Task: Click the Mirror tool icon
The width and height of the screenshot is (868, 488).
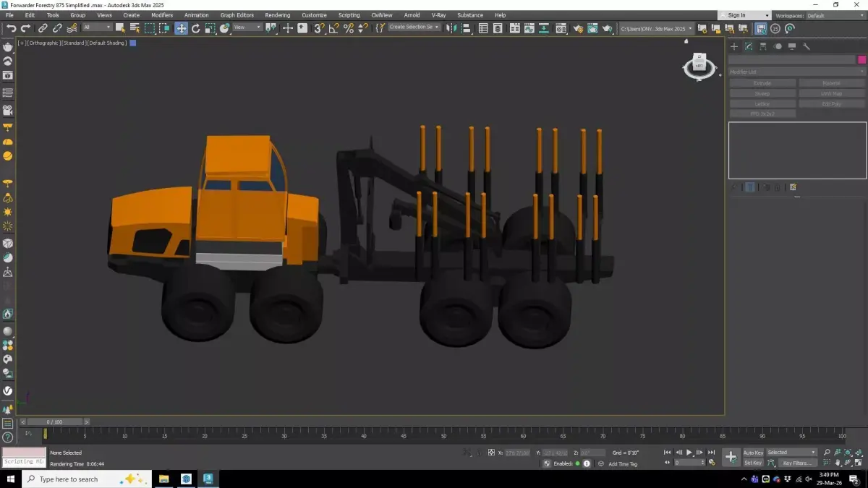Action: click(x=451, y=28)
